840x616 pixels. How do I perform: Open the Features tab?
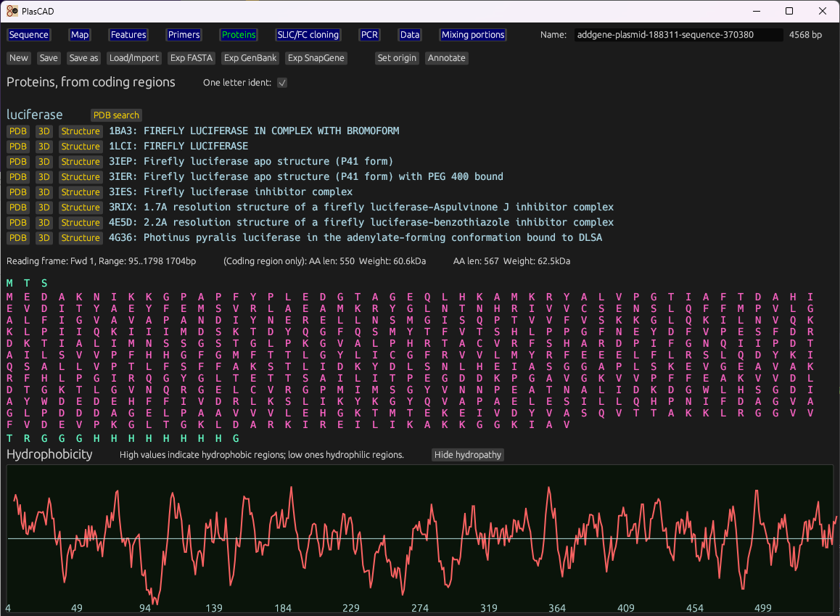(x=128, y=35)
